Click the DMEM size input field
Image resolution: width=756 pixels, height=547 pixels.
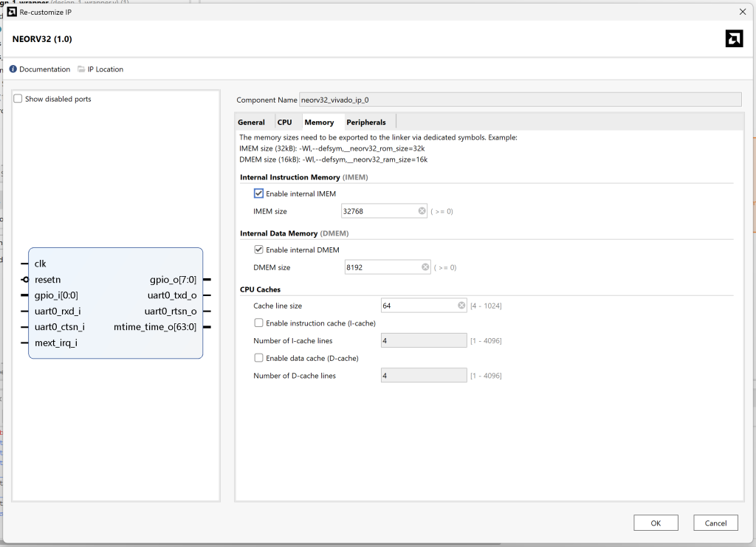[387, 267]
